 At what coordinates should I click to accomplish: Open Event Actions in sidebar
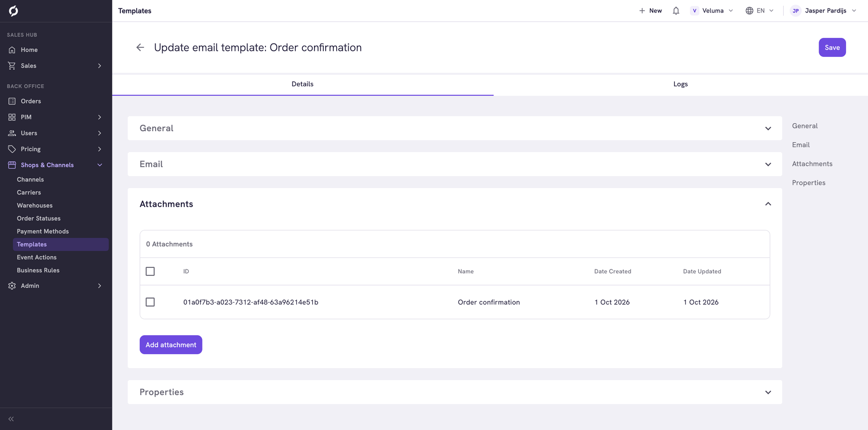tap(37, 257)
